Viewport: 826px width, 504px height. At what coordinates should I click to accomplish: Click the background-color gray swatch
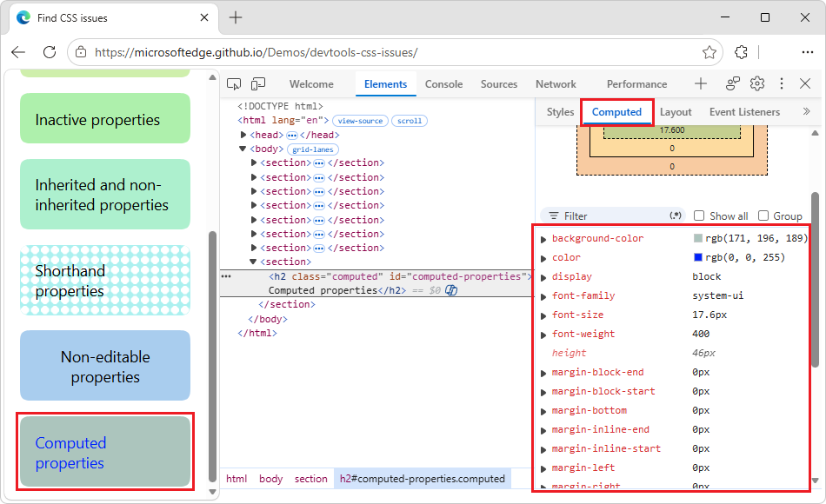(x=698, y=238)
